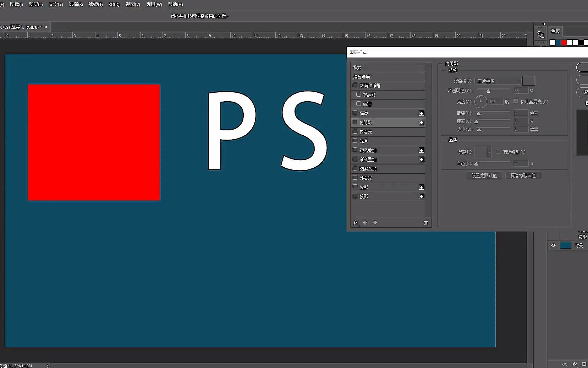This screenshot has height=368, width=588.
Task: Enable the 内阴影 checkbox
Action: [x=355, y=122]
